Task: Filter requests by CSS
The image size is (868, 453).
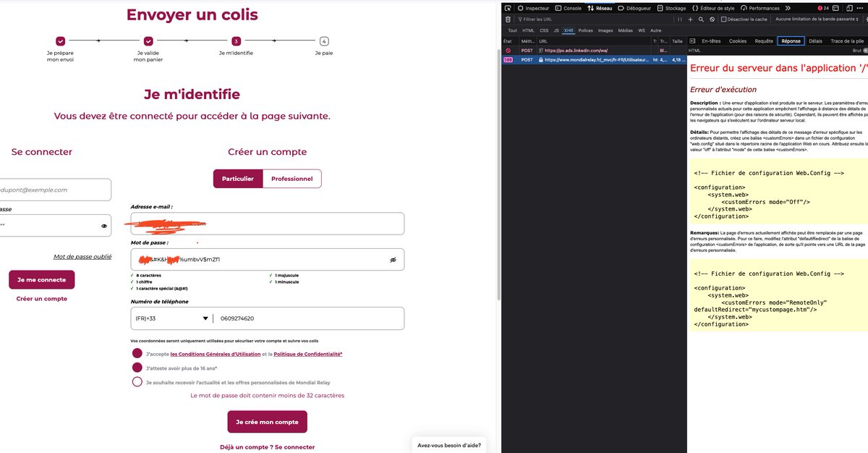Action: click(544, 30)
